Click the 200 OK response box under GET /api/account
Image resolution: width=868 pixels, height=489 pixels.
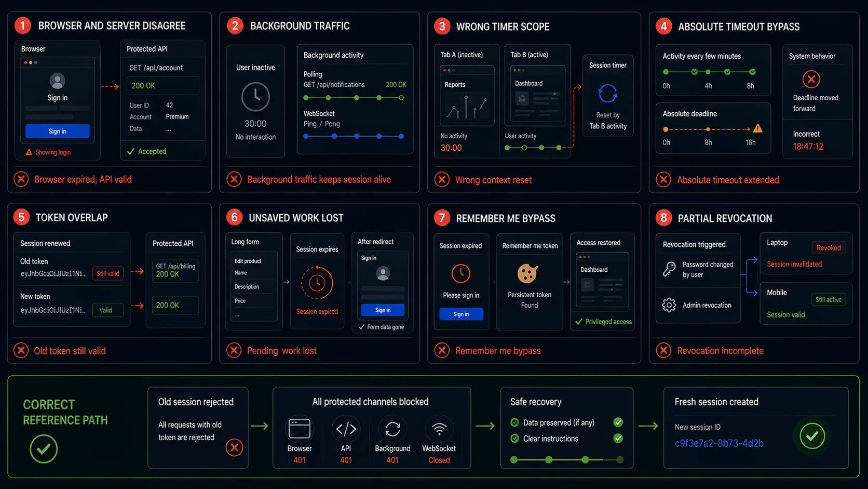[162, 86]
